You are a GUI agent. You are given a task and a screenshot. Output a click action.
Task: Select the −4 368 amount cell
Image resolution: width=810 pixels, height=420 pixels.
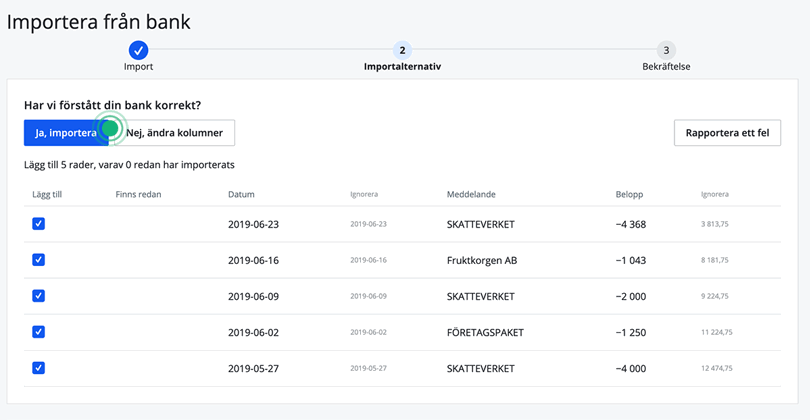point(631,224)
